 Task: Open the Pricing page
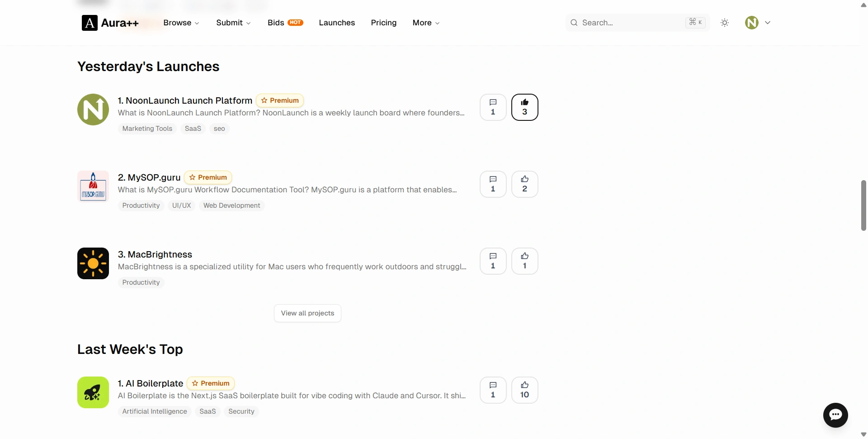383,23
